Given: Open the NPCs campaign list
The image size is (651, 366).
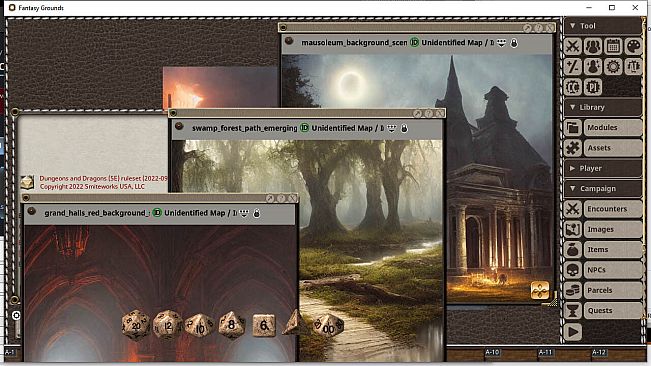Looking at the screenshot, I should coord(613,270).
